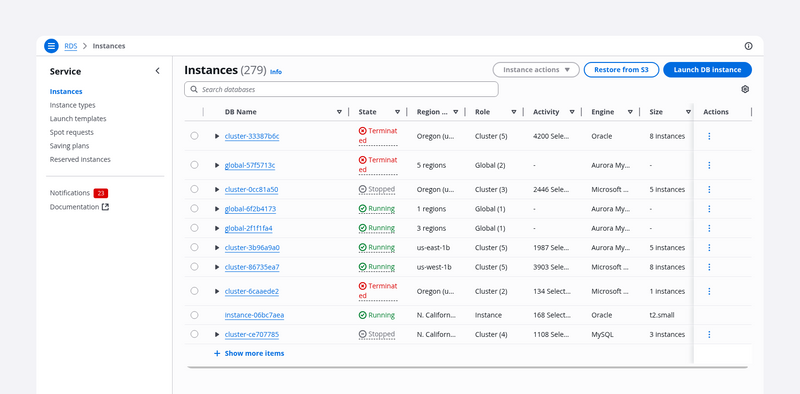Select radio button for global-6f2b4173
Screen dimensions: 800x394
pos(194,209)
